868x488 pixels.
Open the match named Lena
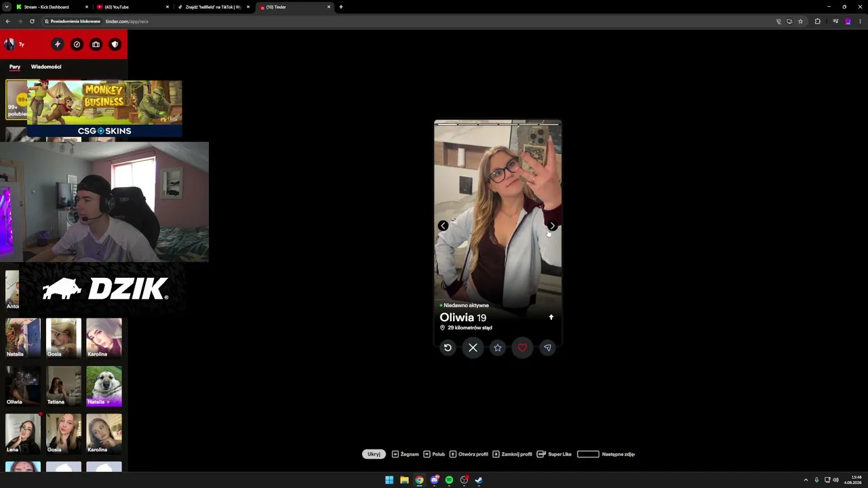coord(23,434)
